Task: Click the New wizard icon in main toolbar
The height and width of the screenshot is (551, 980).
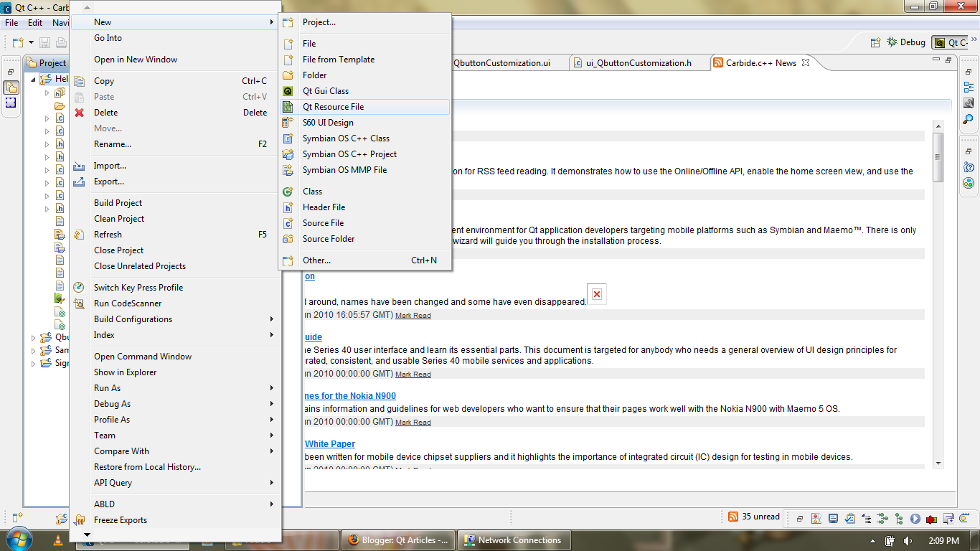Action: [17, 42]
